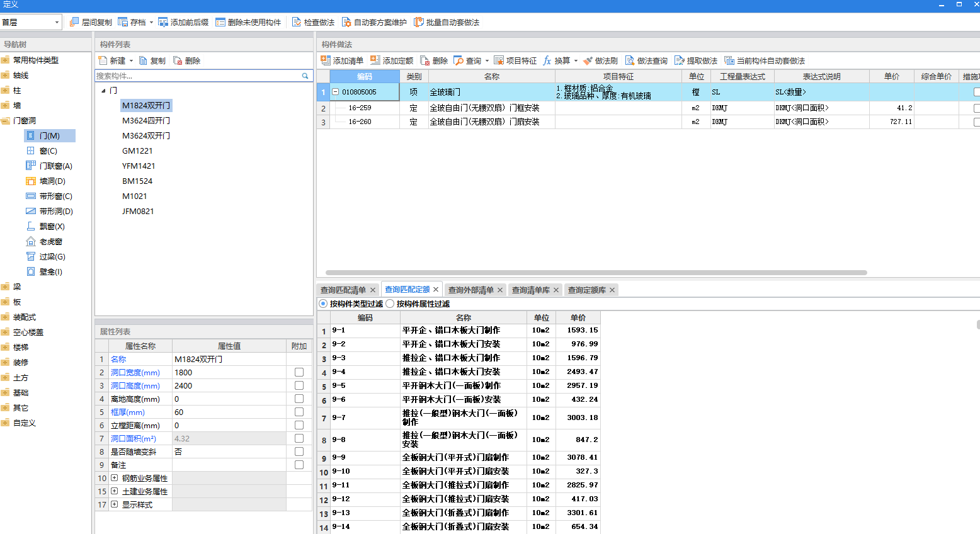Click the search magnifier in 搜索构件 box
This screenshot has height=534, width=980.
click(x=305, y=76)
